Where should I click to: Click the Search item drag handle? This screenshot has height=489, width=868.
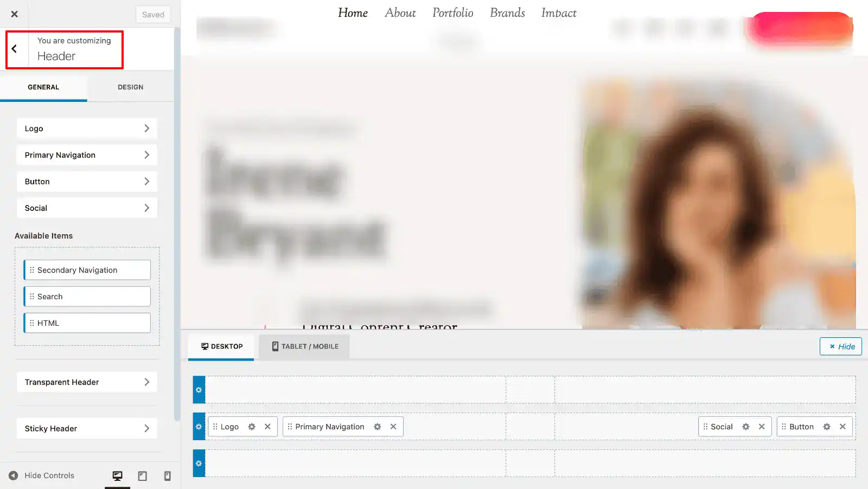coord(32,297)
